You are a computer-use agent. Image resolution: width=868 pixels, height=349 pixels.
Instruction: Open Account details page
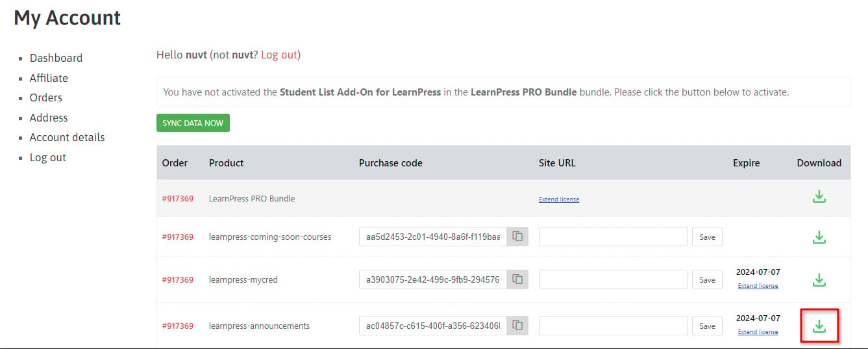click(x=67, y=137)
